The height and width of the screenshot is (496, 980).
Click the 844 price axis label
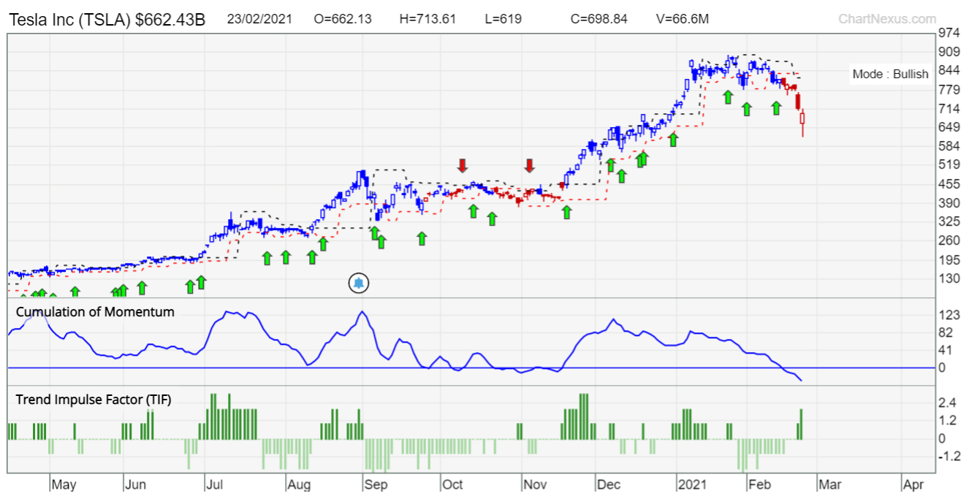coord(951,71)
